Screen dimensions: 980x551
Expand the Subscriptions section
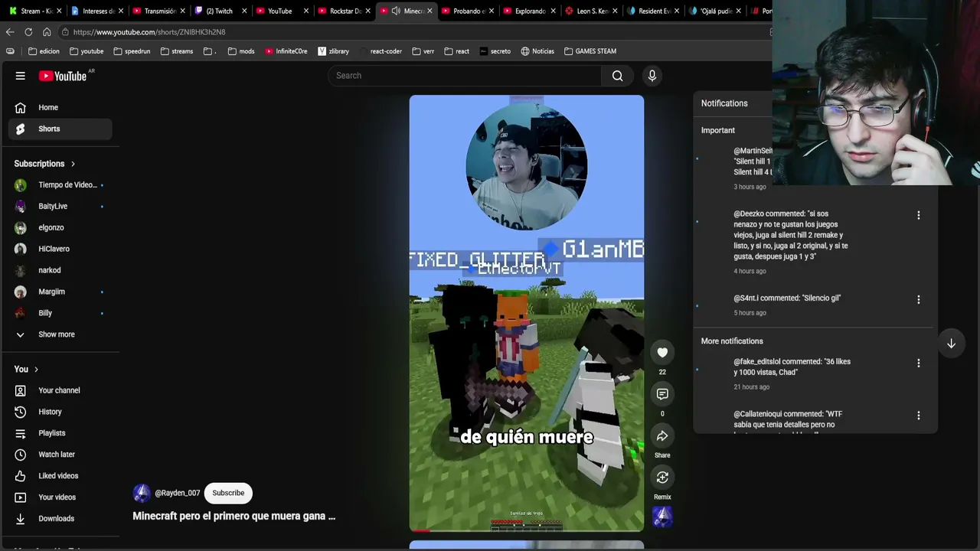click(x=45, y=164)
